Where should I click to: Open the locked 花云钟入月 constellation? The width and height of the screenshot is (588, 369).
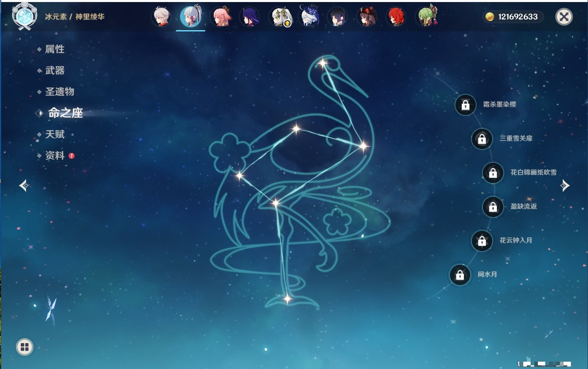[482, 241]
